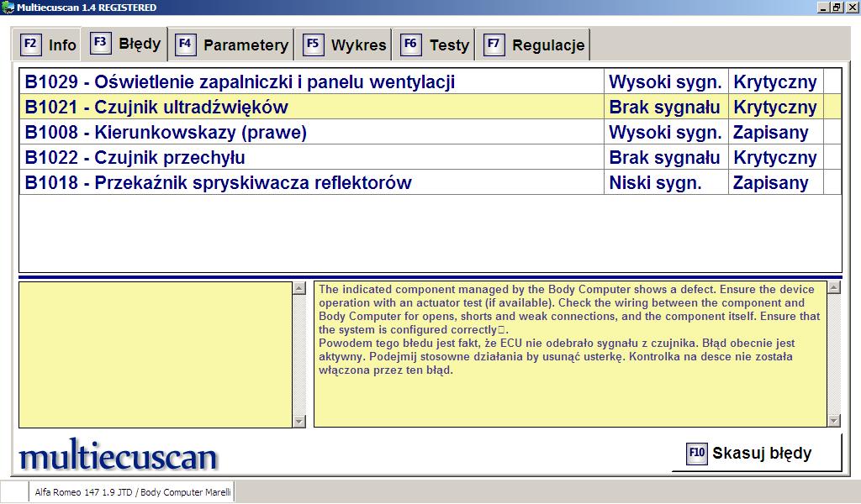This screenshot has width=861, height=504.
Task: Click 'Wysoki sygn.' cell of B1029 row
Action: click(666, 81)
